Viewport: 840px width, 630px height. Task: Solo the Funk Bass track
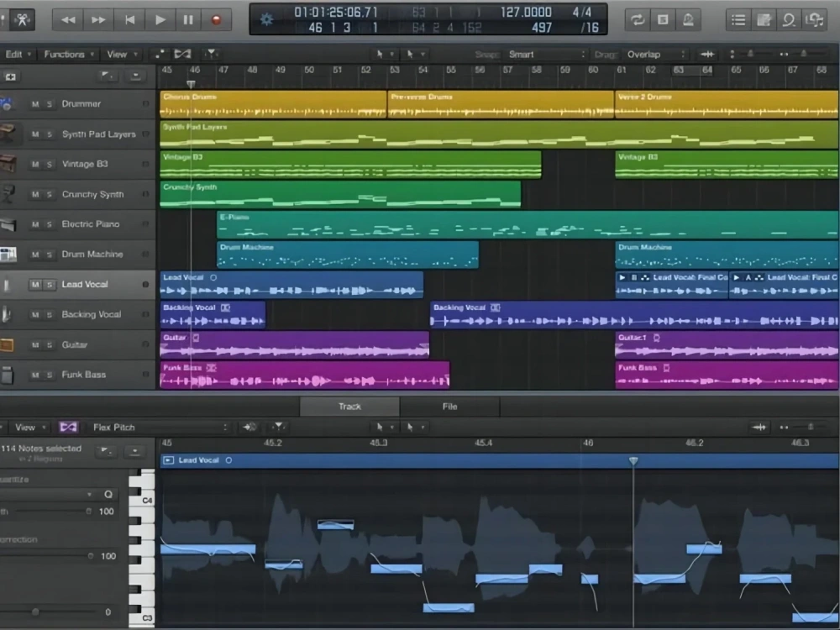click(x=49, y=375)
